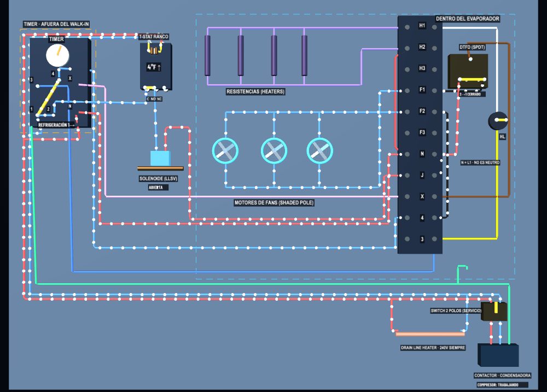Select the rightmost purple heater element
Image resolution: width=547 pixels, height=392 pixels.
(x=304, y=55)
